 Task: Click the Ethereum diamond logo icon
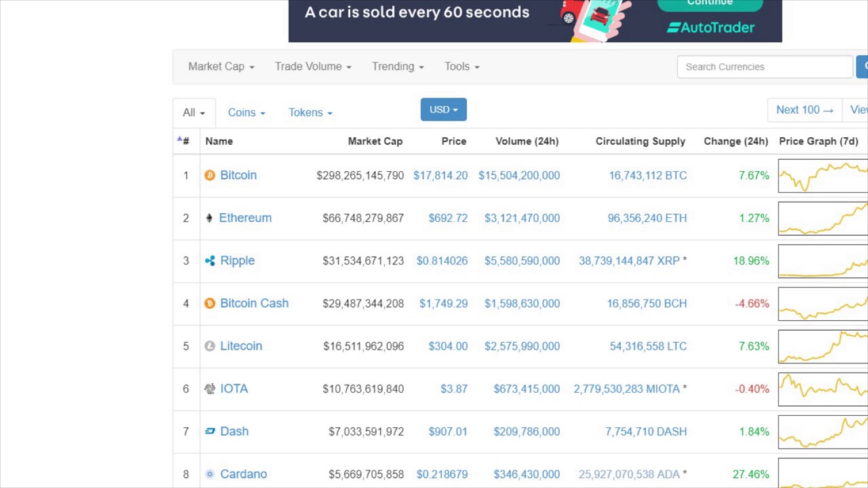(209, 218)
